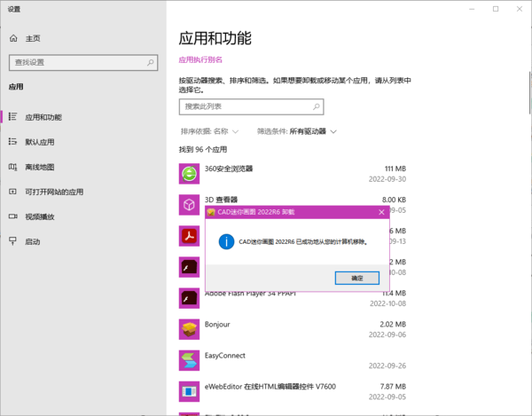Image resolution: width=532 pixels, height=416 pixels.
Task: Open 视频播放 settings page
Action: pyautogui.click(x=39, y=216)
